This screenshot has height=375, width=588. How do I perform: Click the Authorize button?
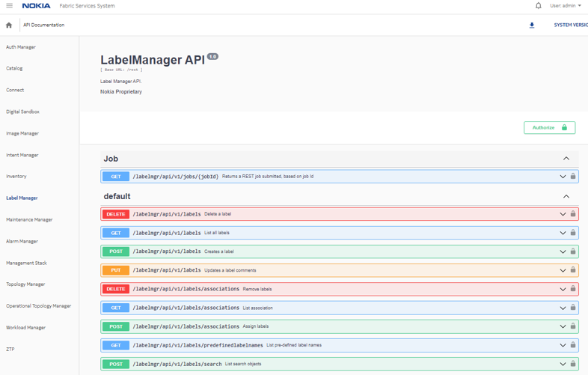[x=549, y=128]
